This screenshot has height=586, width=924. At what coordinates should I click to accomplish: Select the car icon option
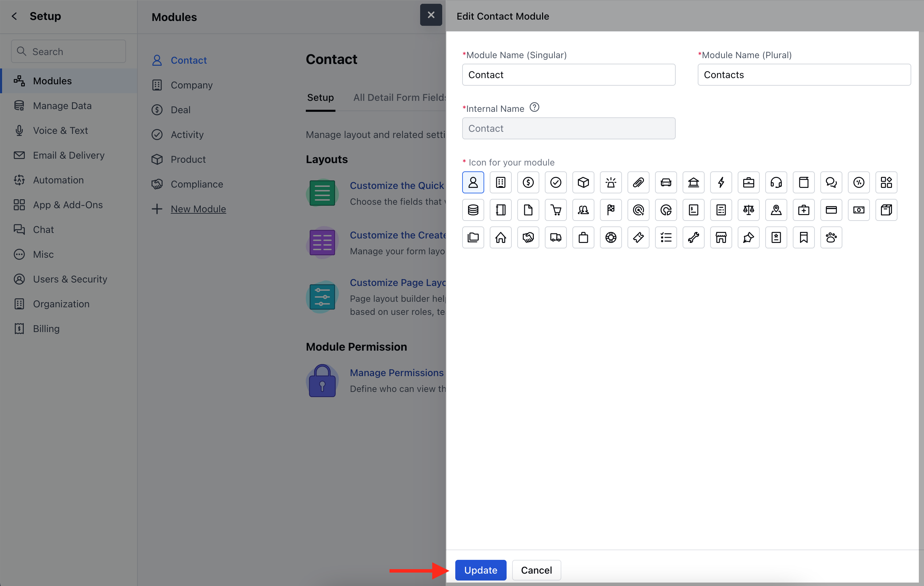pos(666,182)
